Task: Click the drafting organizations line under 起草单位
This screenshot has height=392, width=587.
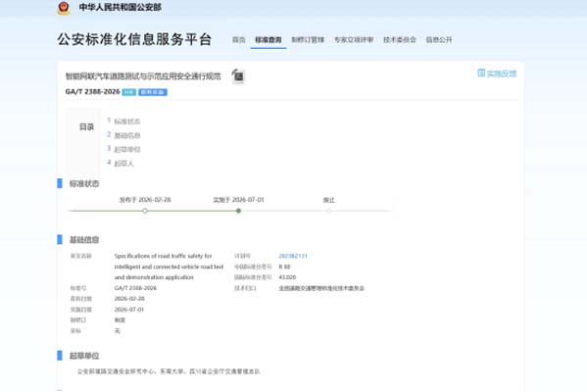Action: pos(169,371)
